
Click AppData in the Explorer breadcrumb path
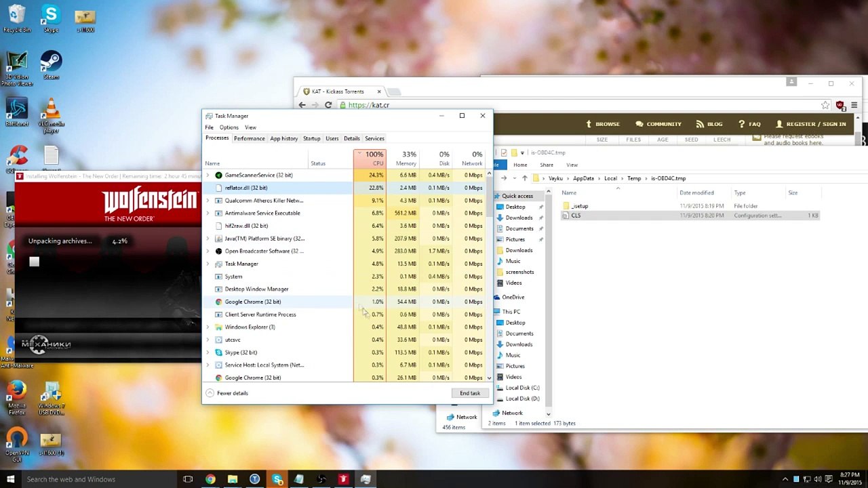tap(583, 178)
